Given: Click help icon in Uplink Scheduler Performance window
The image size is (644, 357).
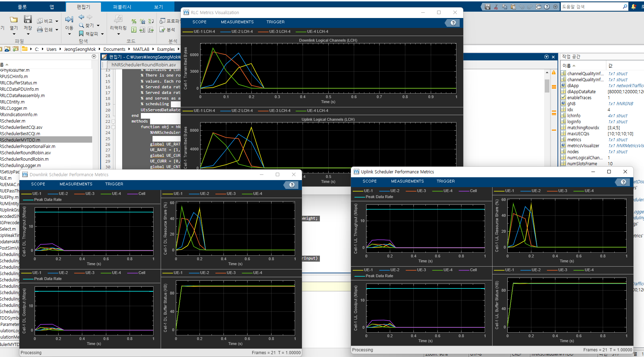Looking at the screenshot, I should (624, 182).
